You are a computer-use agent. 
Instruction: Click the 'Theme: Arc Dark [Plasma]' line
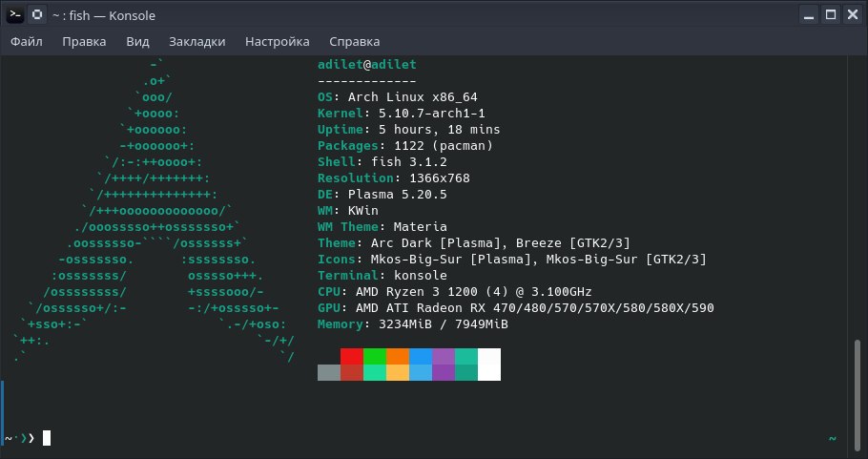tap(474, 243)
